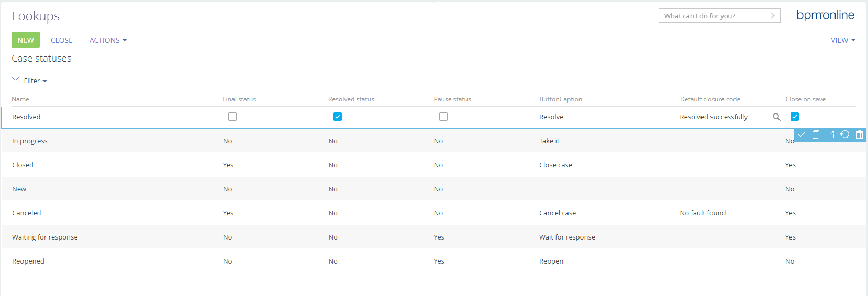Expand the Filter dropdown
The image size is (868, 296).
pyautogui.click(x=35, y=81)
